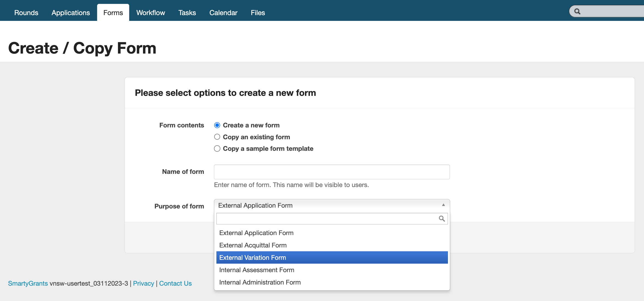This screenshot has height=301, width=644.
Task: Pick the highlighted External Variation Form
Action: (252, 258)
